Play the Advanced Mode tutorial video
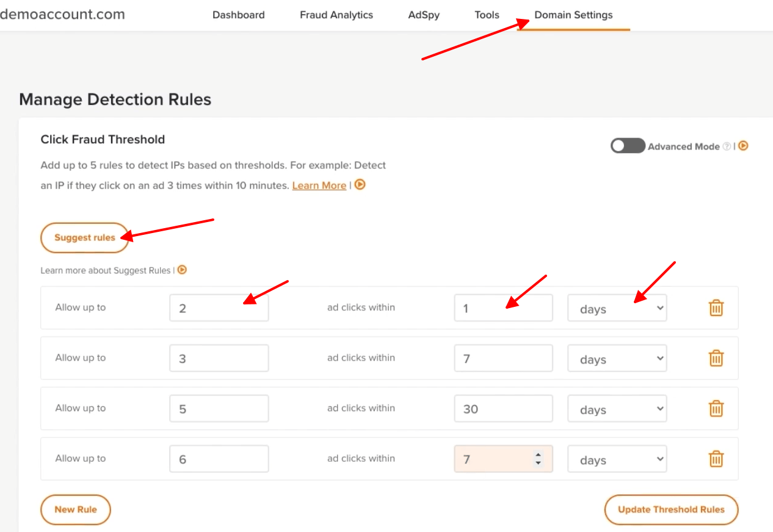The image size is (773, 532). (742, 146)
